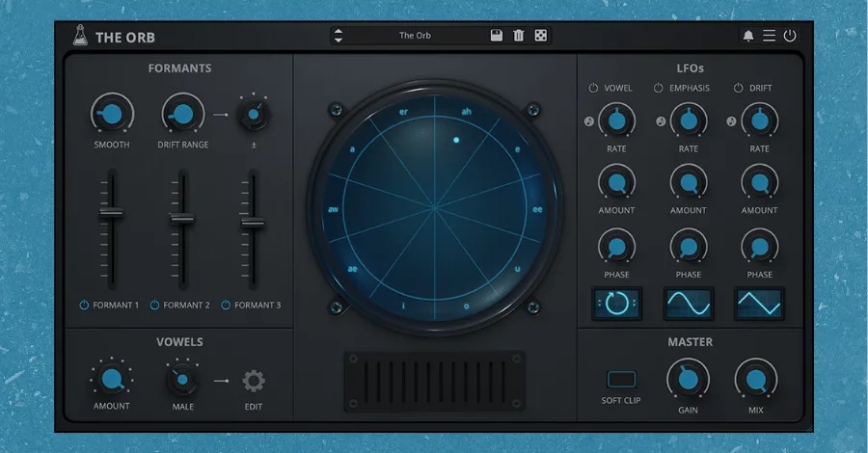Enable the DRIFT LFO power toggle
The image size is (868, 453).
[x=738, y=88]
